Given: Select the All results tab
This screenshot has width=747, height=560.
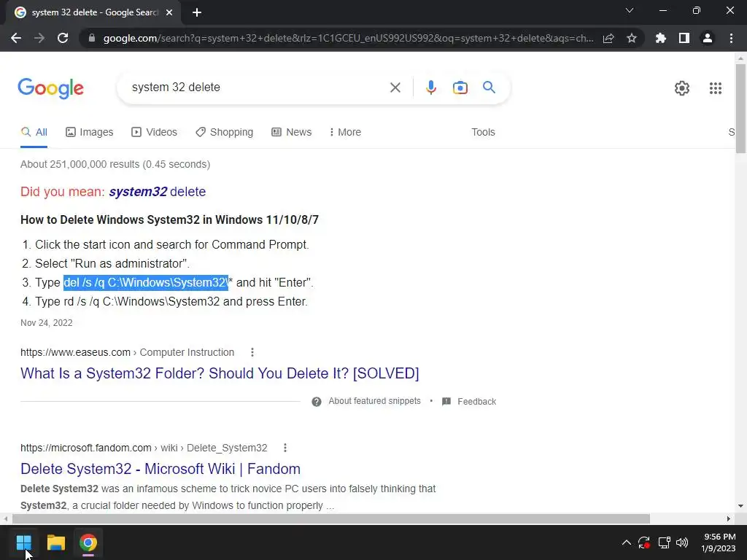Looking at the screenshot, I should [34, 132].
